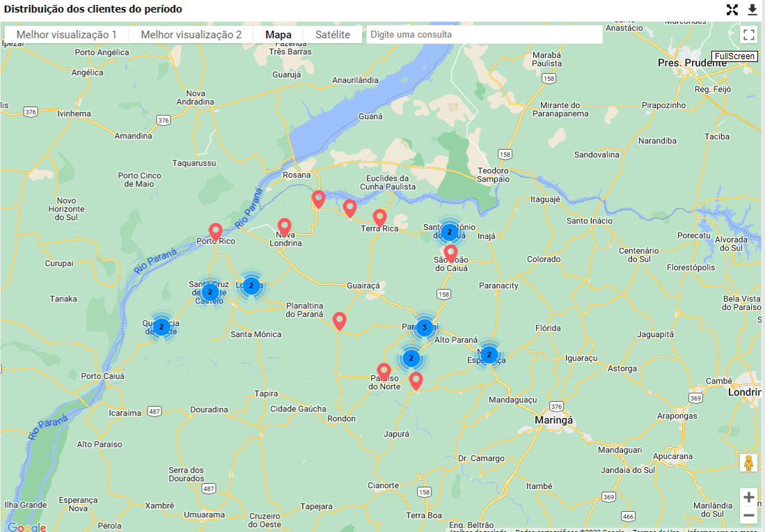Open cluster of 2 at Nova Esperança
Viewport: 765px width, 532px height.
pos(489,355)
